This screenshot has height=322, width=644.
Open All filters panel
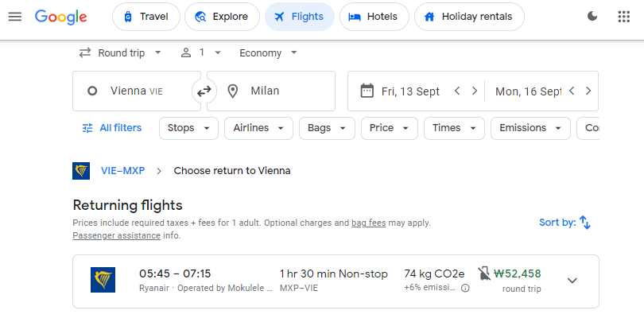[112, 128]
